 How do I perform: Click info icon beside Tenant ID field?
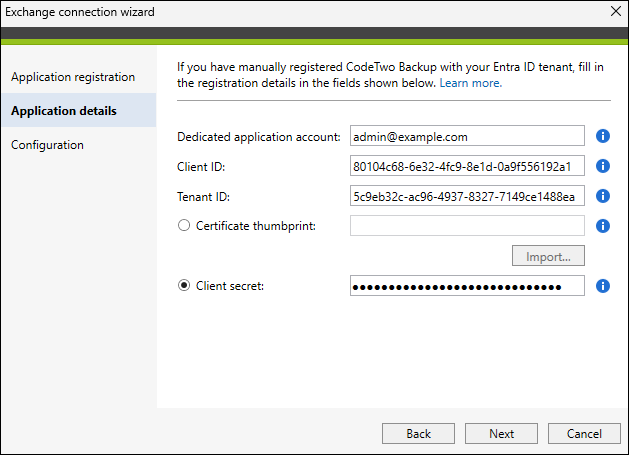click(x=603, y=196)
